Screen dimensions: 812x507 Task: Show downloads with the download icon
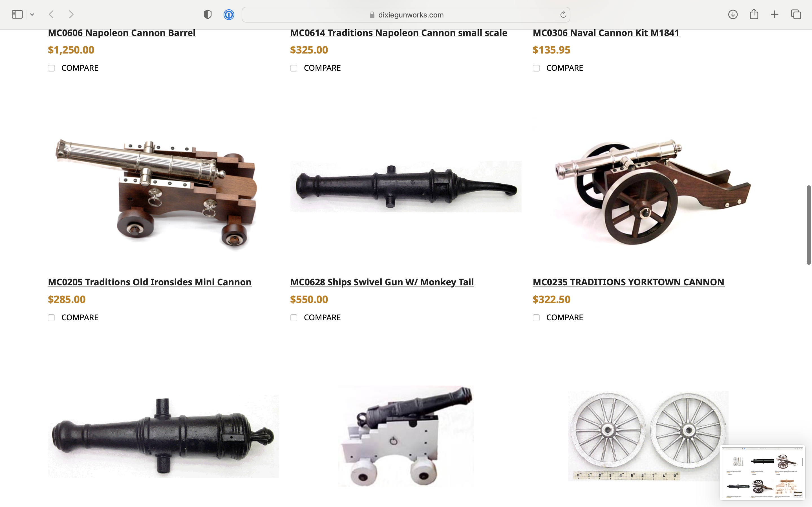733,14
